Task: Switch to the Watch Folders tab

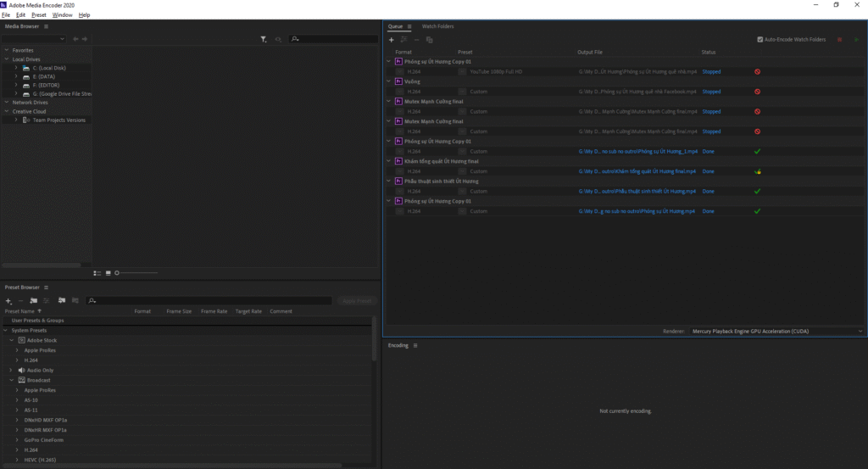Action: pos(438,26)
